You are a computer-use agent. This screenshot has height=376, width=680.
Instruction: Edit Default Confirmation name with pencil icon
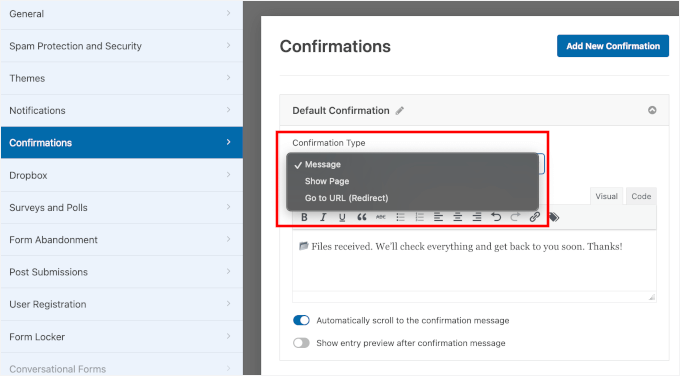[x=399, y=111]
